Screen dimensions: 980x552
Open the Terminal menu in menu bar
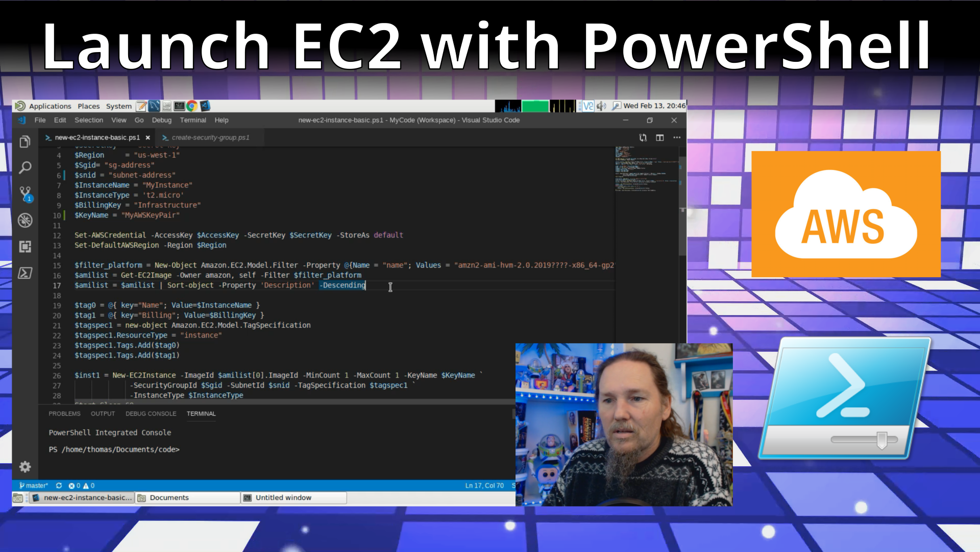193,120
